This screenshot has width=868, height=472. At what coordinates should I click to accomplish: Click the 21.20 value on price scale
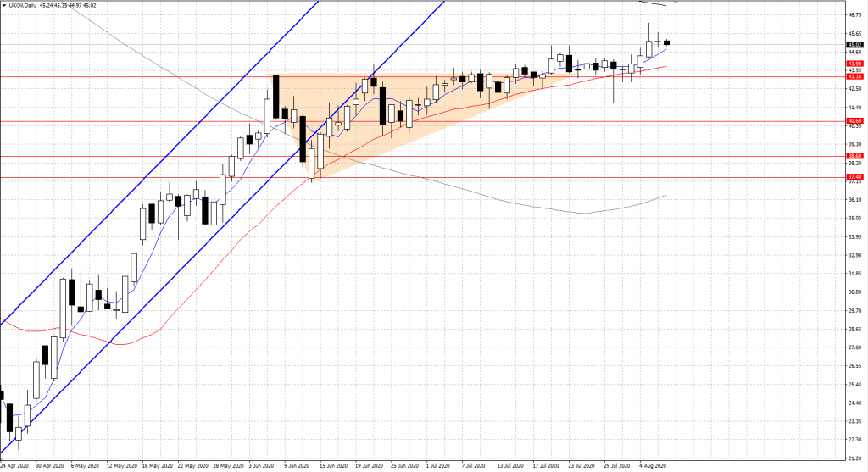(853, 458)
